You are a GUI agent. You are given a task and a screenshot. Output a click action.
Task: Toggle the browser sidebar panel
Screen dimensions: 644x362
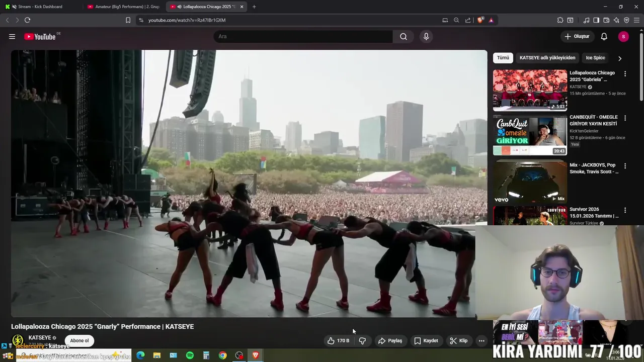[x=596, y=20]
